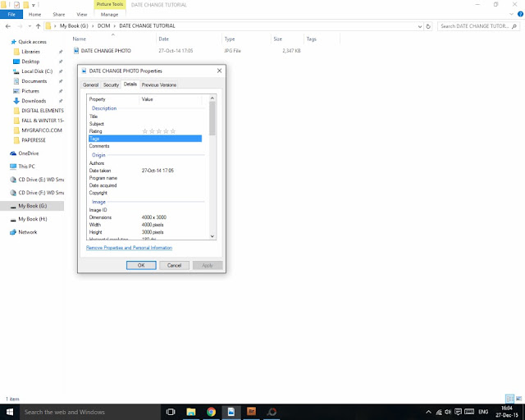Close the Properties dialog with X
Image resolution: width=525 pixels, height=420 pixels.
(219, 71)
